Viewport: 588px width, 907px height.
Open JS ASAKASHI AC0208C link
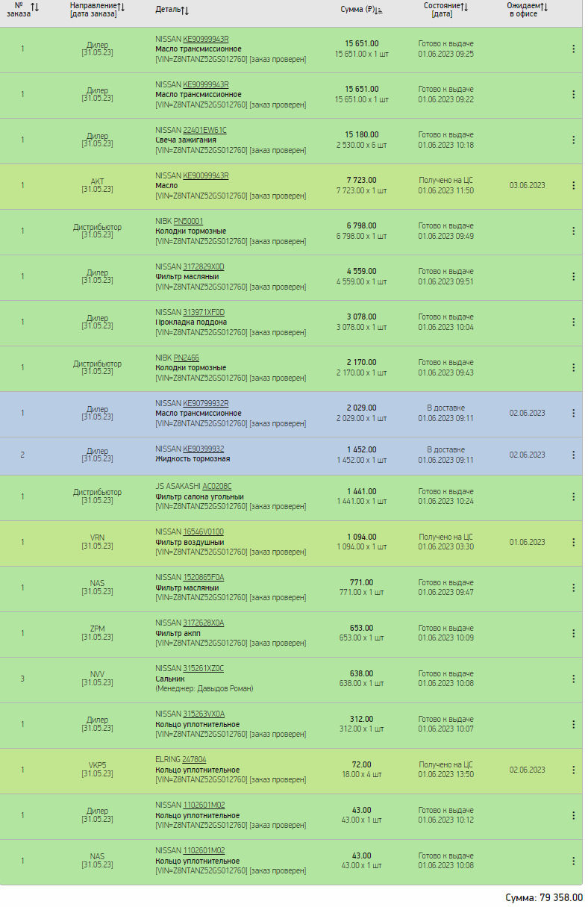pos(217,486)
